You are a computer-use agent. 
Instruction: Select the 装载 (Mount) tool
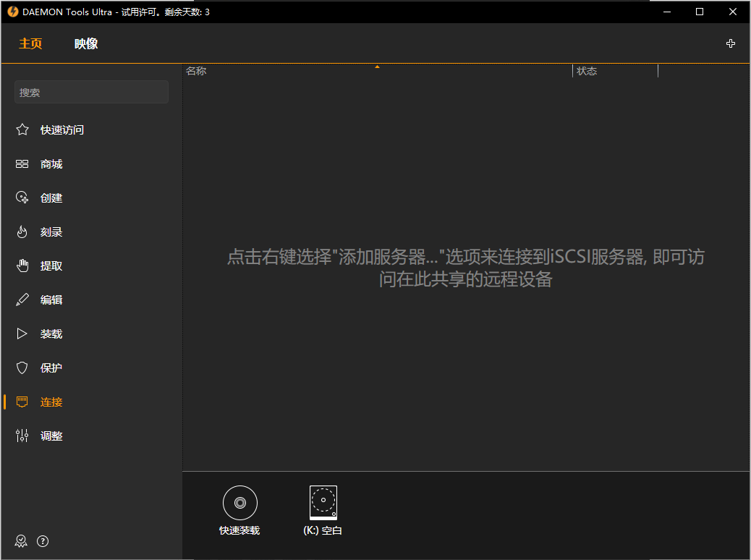(x=51, y=334)
